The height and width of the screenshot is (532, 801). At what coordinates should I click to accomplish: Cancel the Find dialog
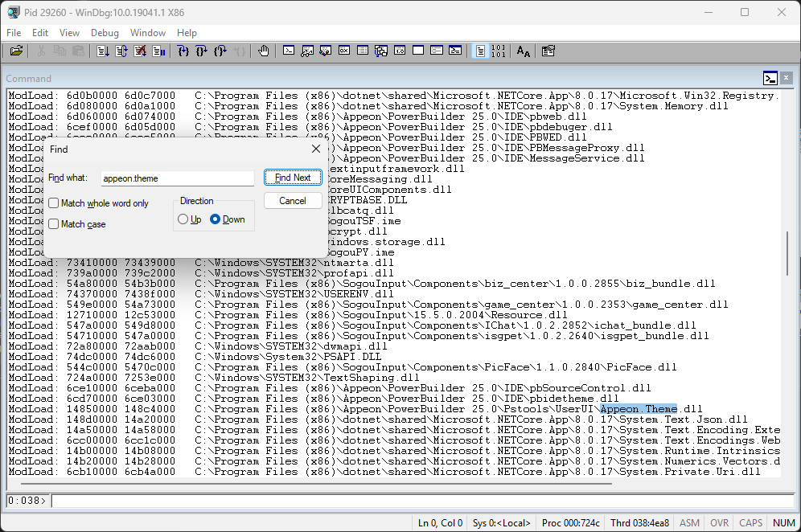click(293, 201)
